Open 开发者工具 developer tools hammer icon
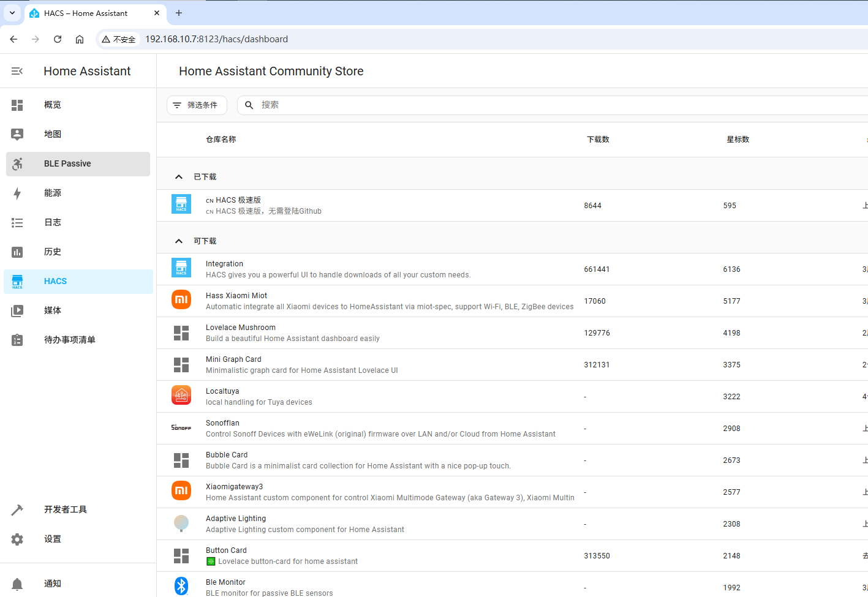The image size is (868, 597). coord(17,510)
